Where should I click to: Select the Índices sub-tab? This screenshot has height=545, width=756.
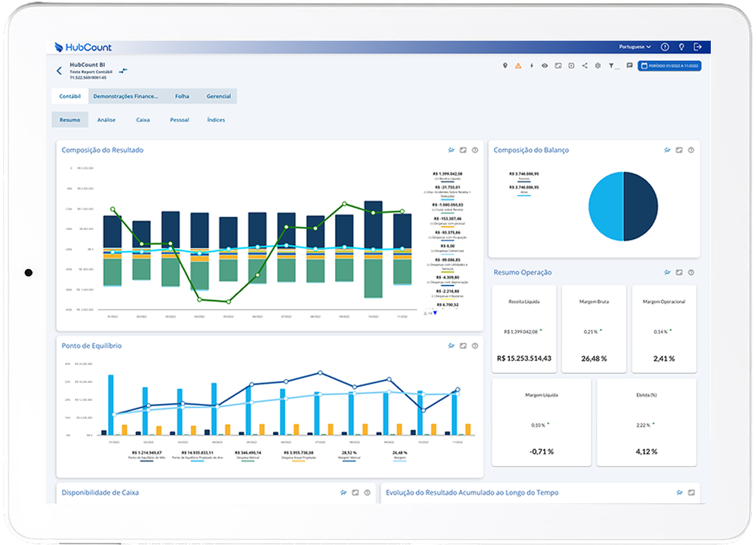(216, 120)
